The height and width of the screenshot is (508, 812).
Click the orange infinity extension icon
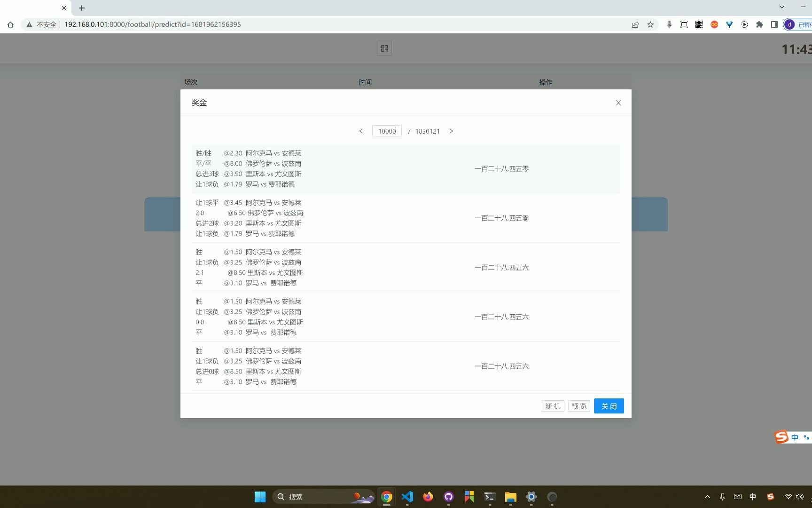coord(714,24)
